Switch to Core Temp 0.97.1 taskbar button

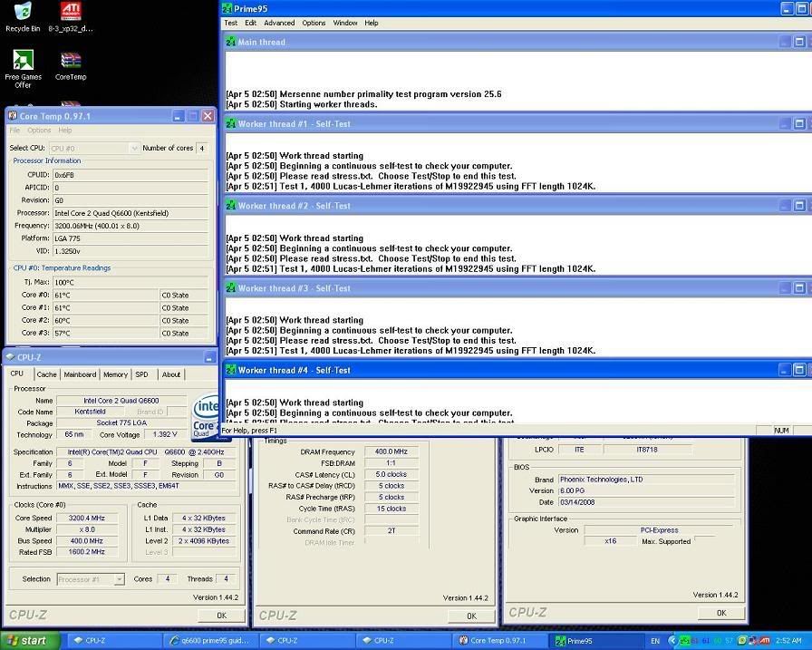click(498, 641)
